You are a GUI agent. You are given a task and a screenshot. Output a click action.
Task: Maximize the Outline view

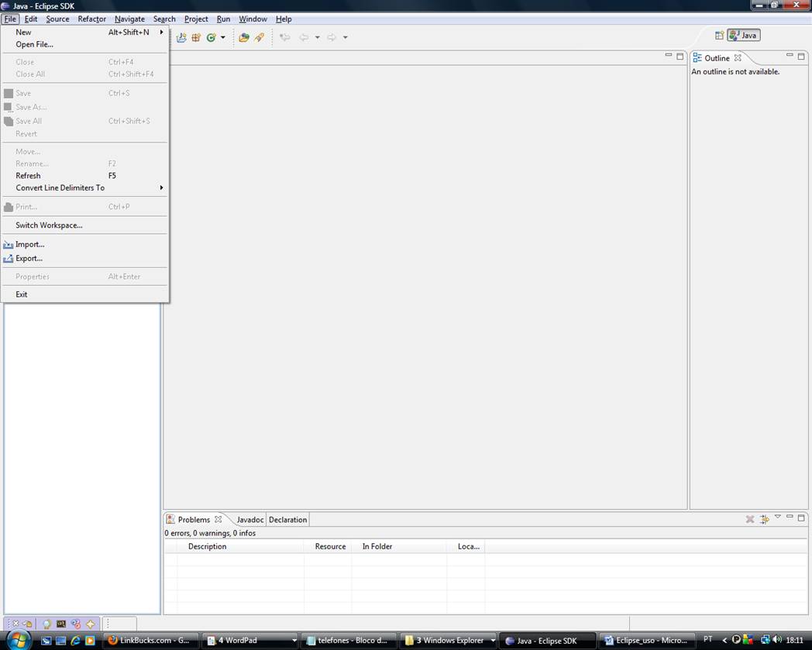click(x=801, y=56)
